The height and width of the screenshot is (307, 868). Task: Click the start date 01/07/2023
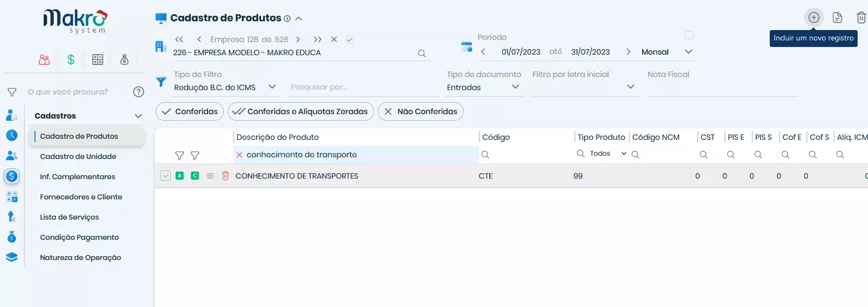(x=521, y=52)
